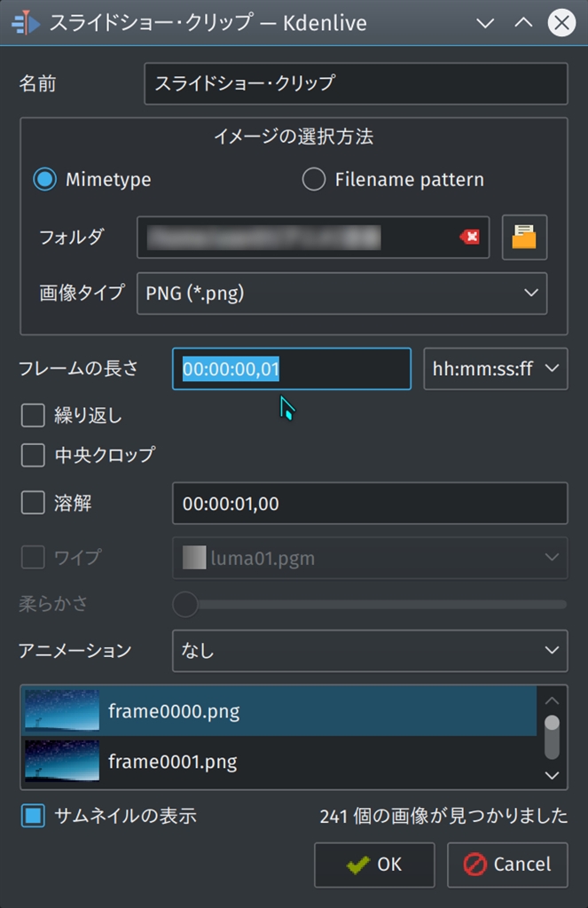Select the Mimetype radio button

[x=45, y=180]
